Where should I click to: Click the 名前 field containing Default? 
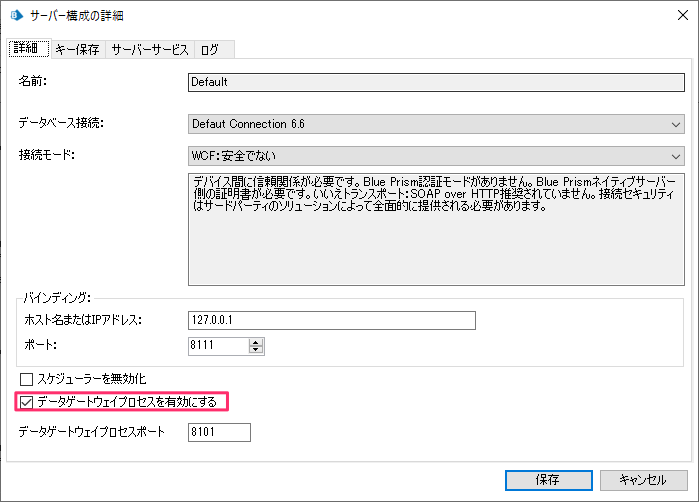click(436, 82)
